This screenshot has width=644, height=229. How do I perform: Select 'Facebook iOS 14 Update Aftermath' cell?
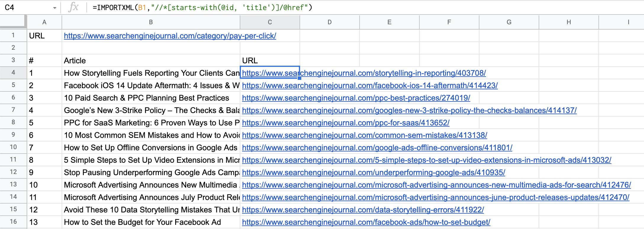click(151, 85)
